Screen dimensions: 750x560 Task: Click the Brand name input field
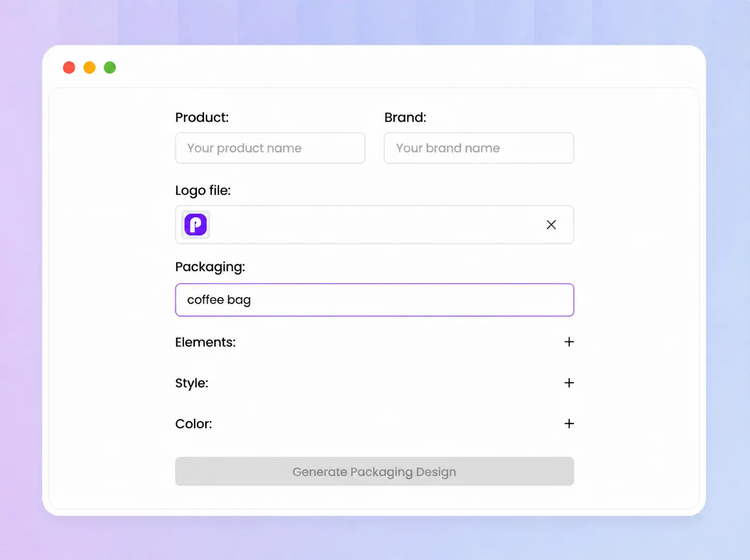479,148
